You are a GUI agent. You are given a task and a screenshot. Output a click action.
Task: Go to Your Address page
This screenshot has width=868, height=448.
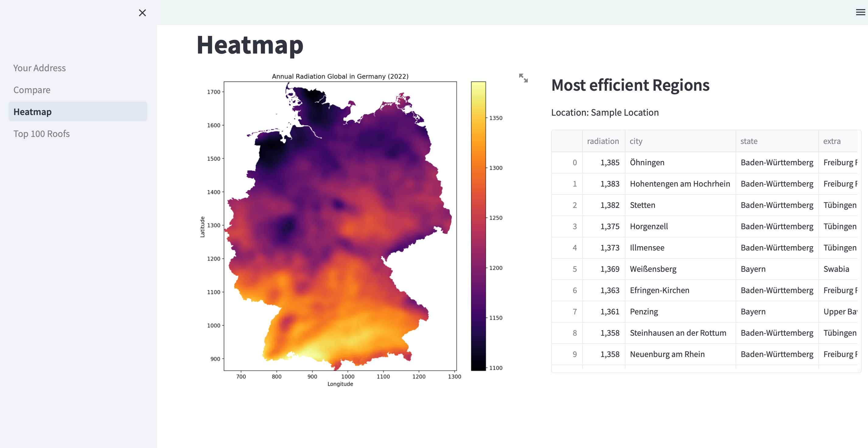click(40, 68)
